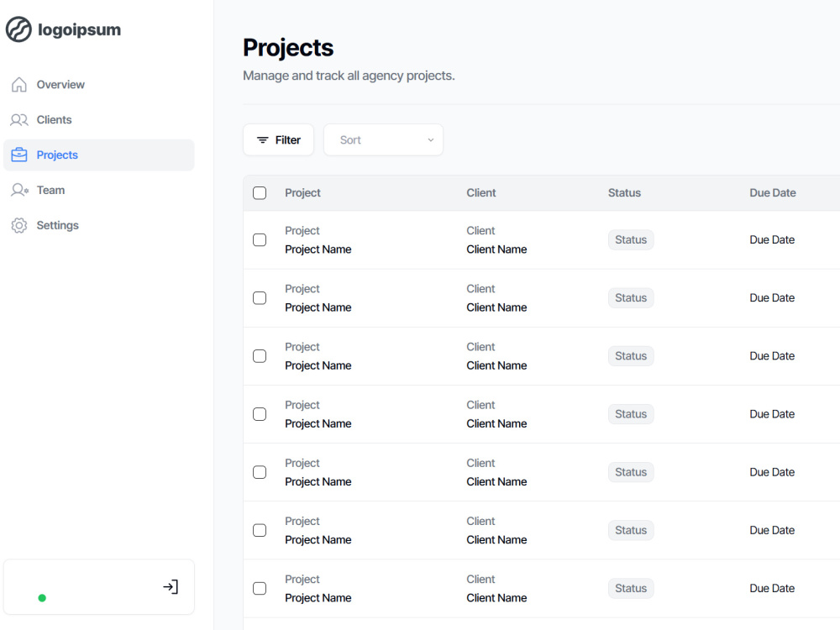840x630 pixels.
Task: Click Due Date in the fourth row
Action: point(772,414)
